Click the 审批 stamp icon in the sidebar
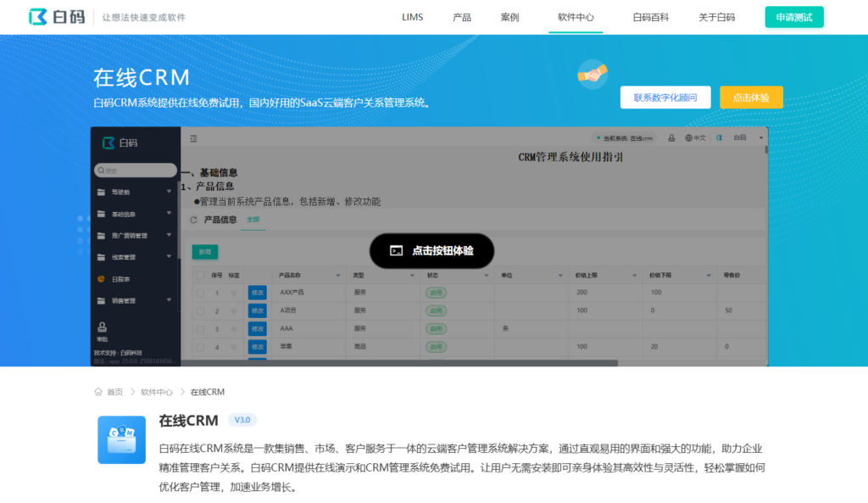Image resolution: width=868 pixels, height=503 pixels. coord(102,327)
